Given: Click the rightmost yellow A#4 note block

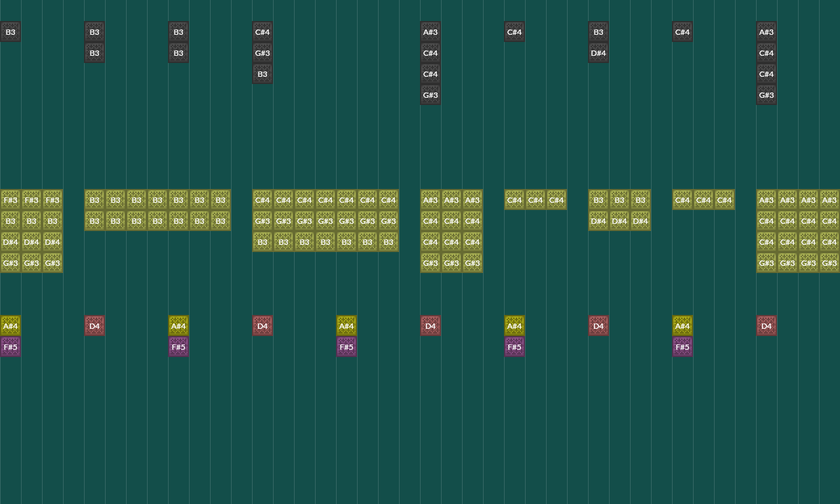Looking at the screenshot, I should coord(682,326).
